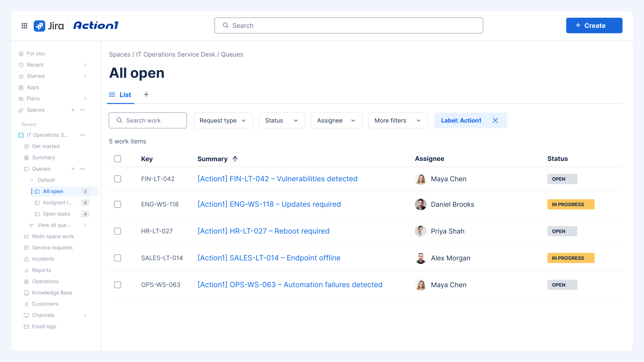This screenshot has height=362, width=644.
Task: Click the Search work input
Action: [148, 120]
